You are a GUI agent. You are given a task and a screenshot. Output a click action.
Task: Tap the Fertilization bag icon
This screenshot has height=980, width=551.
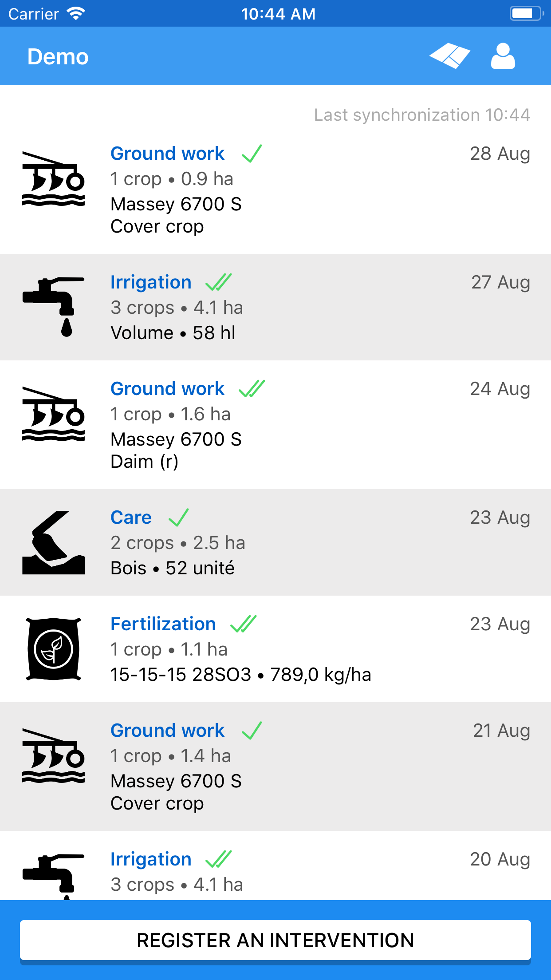coord(53,649)
